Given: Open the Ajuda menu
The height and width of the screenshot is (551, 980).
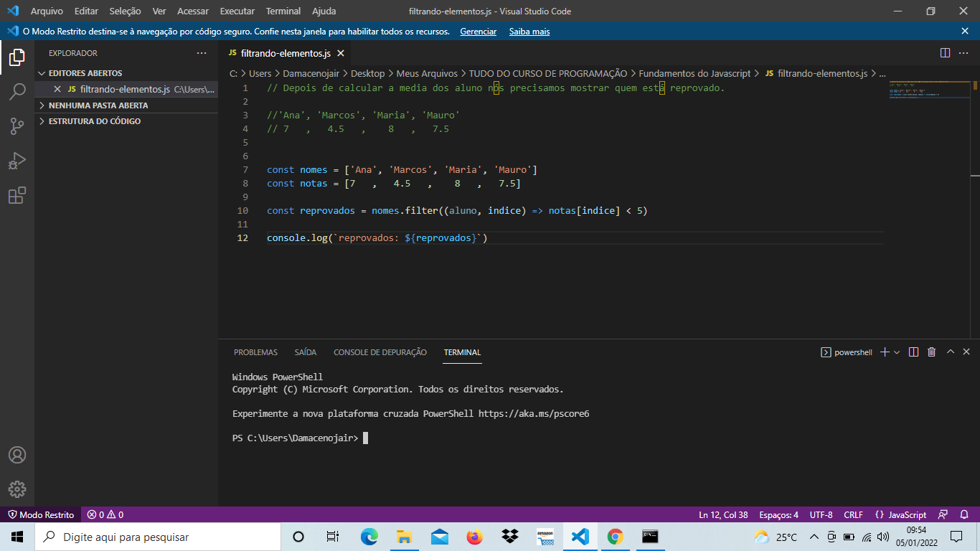Looking at the screenshot, I should (x=324, y=11).
